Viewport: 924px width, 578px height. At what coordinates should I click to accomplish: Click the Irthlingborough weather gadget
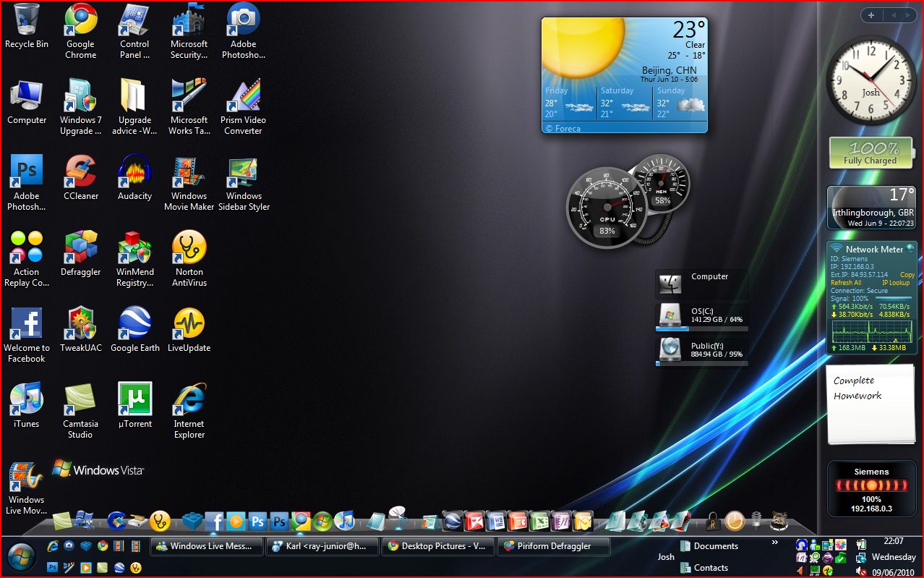coord(871,208)
